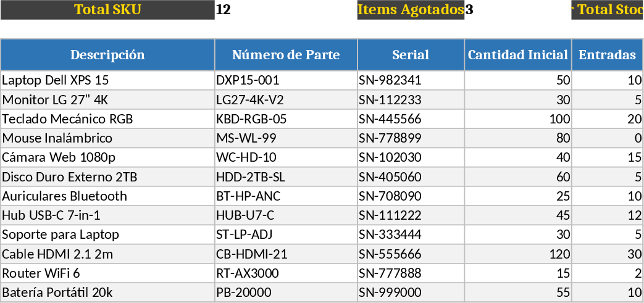Select the Auriculares Bluetooth cell
Viewport: 644px width, 303px height.
pos(107,196)
